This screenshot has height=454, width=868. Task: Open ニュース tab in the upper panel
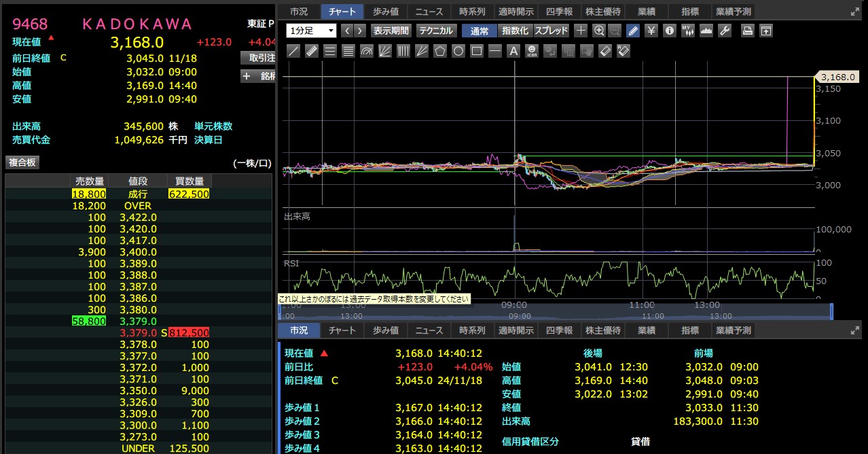429,12
